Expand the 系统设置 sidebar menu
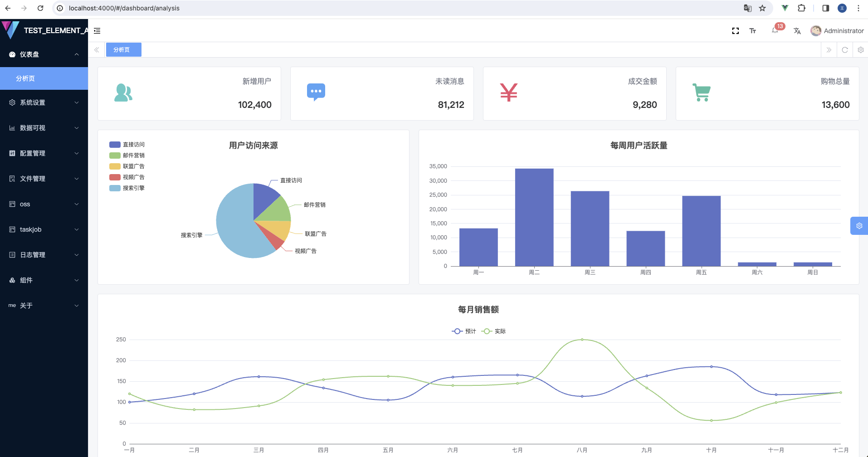This screenshot has width=868, height=457. click(44, 102)
